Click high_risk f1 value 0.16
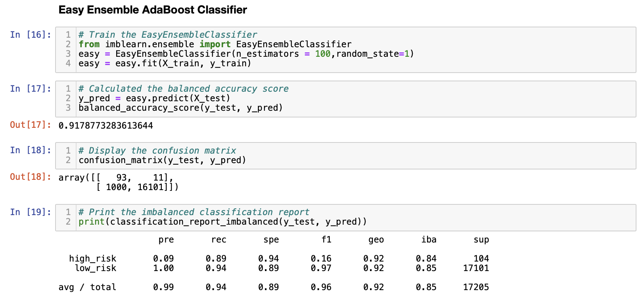This screenshot has height=304, width=644. [321, 258]
